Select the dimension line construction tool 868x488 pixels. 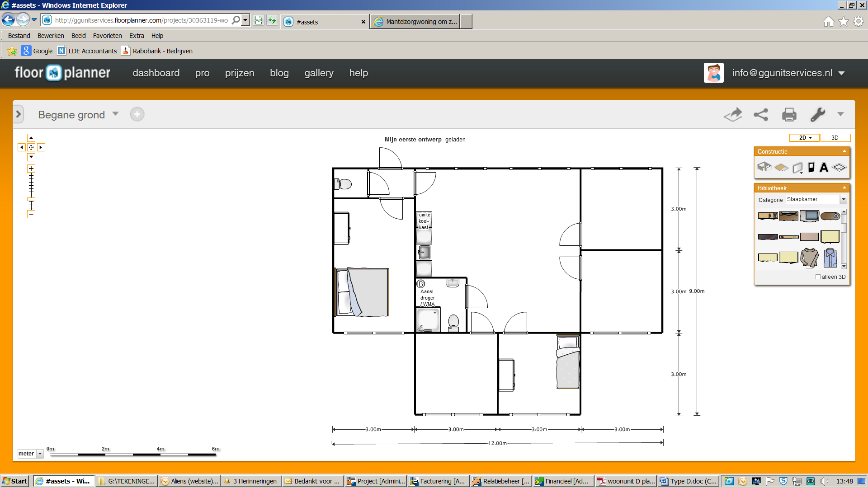point(839,168)
